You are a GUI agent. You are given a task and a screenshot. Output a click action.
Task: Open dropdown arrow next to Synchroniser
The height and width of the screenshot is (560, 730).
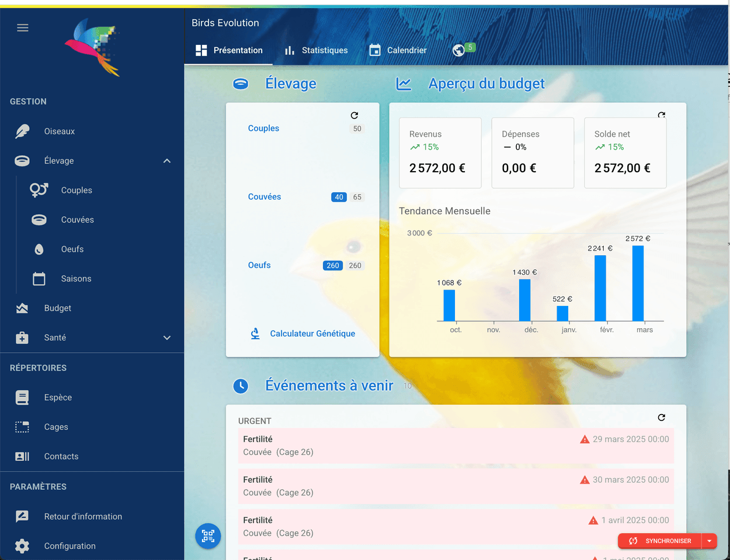click(x=709, y=541)
